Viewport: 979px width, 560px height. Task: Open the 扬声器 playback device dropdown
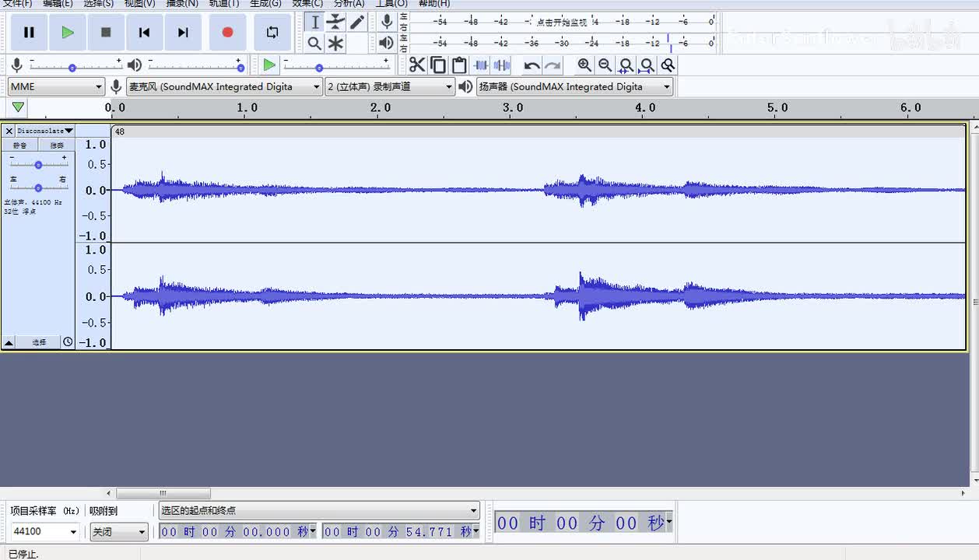(x=574, y=86)
